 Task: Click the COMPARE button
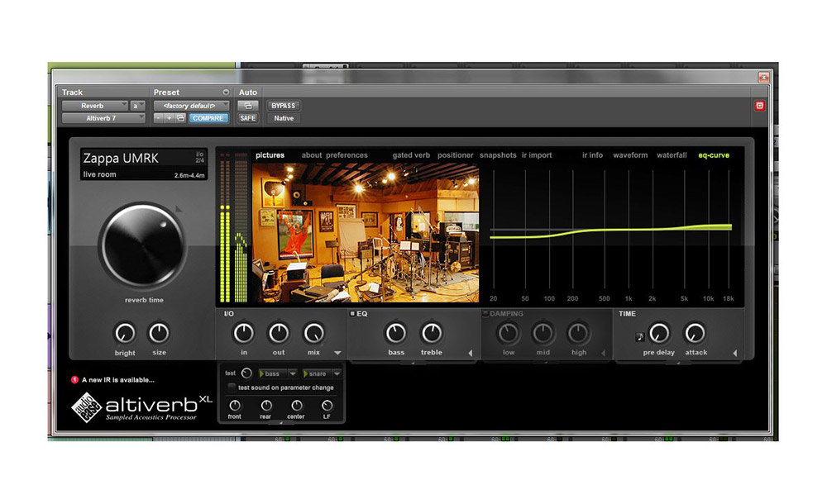click(x=208, y=118)
